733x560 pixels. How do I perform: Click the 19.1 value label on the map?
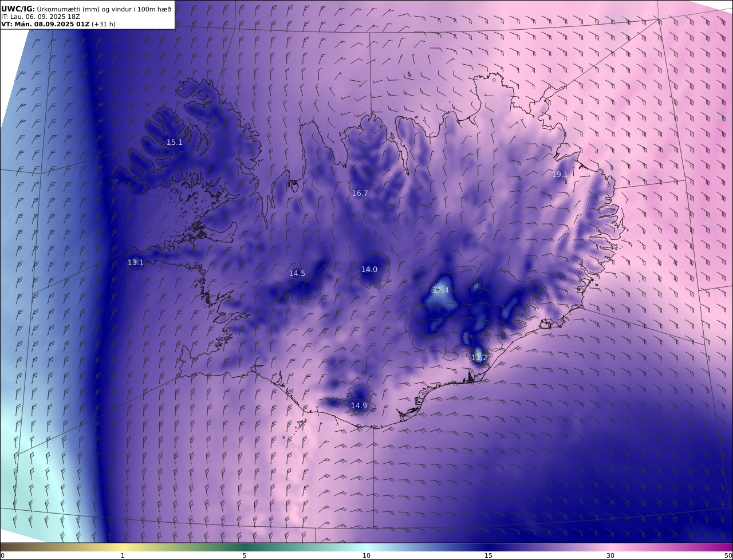[559, 175]
